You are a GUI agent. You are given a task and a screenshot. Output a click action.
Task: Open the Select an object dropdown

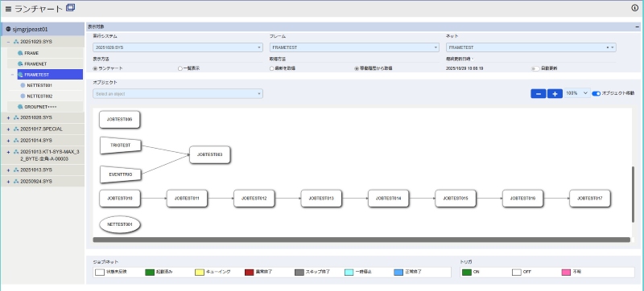click(178, 94)
